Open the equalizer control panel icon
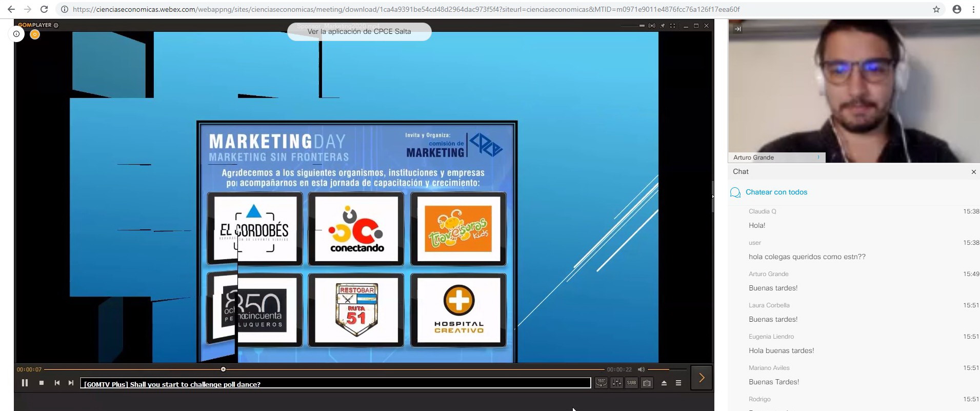The height and width of the screenshot is (411, 980). (617, 383)
